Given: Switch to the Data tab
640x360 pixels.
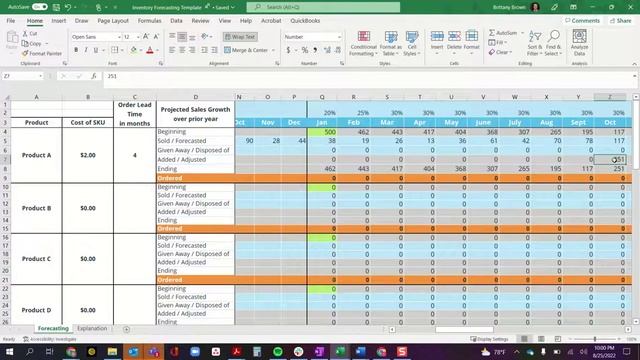Looking at the screenshot, I should pos(176,20).
